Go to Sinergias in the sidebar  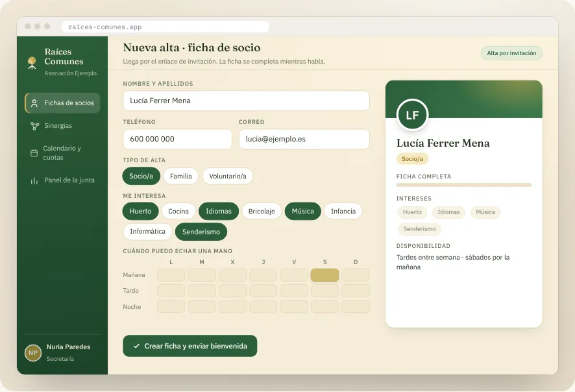62,126
